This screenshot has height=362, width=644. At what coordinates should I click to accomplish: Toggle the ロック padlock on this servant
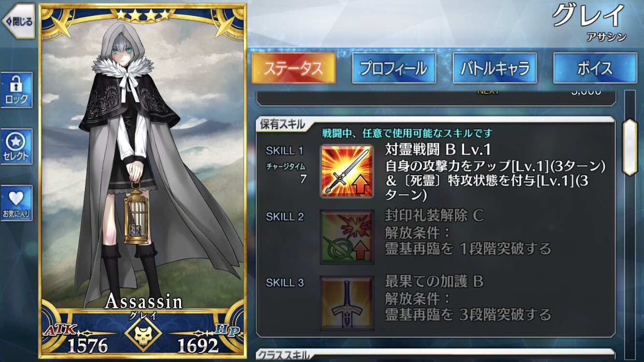coord(17,90)
